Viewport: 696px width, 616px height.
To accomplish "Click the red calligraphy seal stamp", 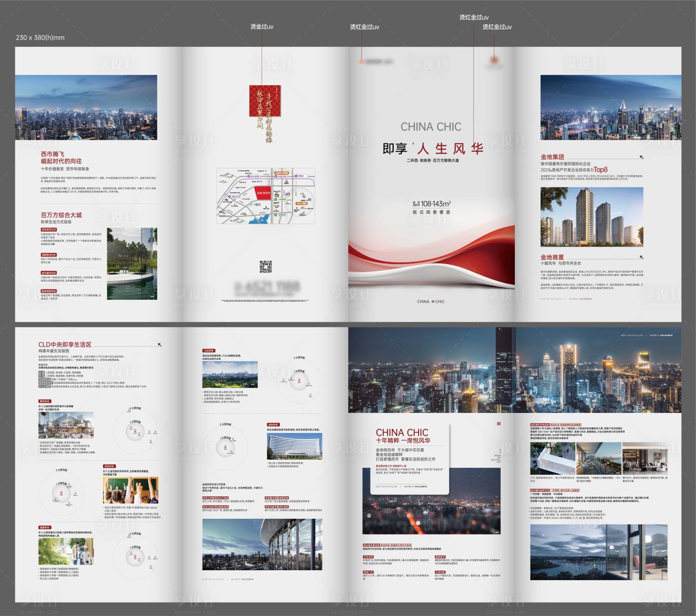I will (265, 101).
